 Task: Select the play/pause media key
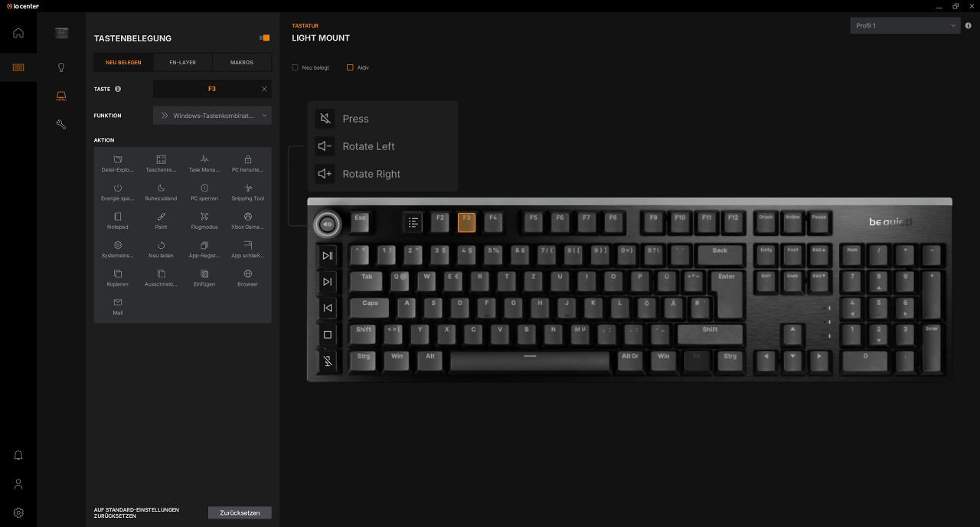(x=328, y=256)
